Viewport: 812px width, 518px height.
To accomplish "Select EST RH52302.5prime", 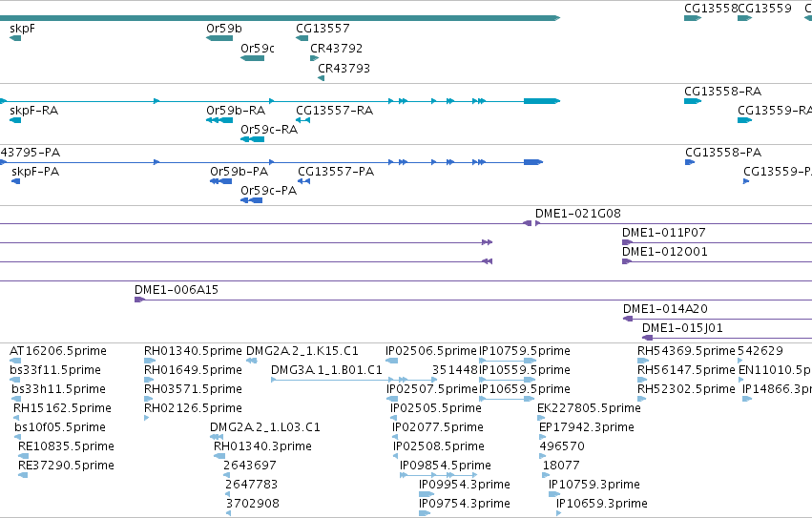I will tap(641, 399).
